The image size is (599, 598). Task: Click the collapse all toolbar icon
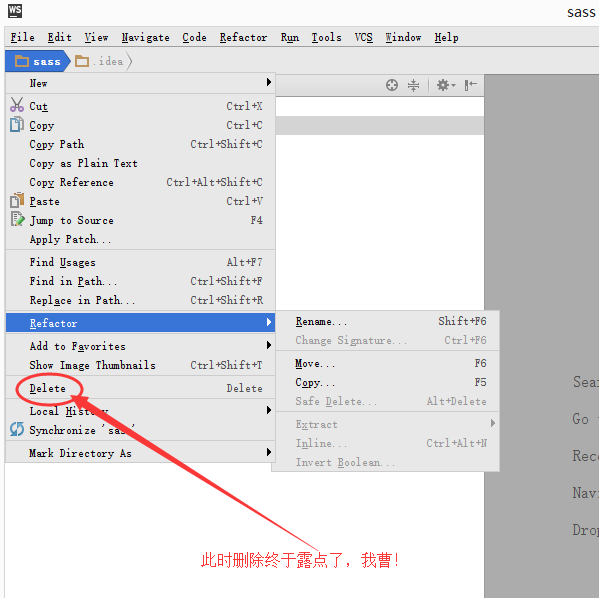pyautogui.click(x=413, y=85)
